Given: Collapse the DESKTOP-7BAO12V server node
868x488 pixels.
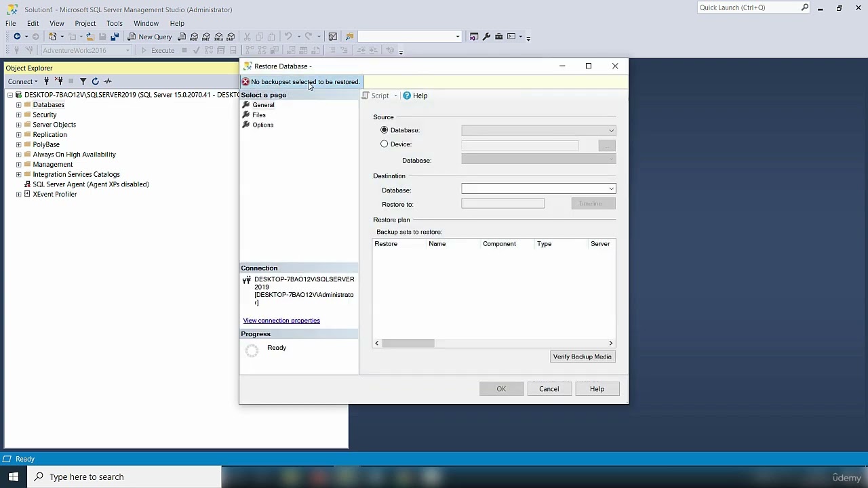Looking at the screenshot, I should tap(10, 95).
